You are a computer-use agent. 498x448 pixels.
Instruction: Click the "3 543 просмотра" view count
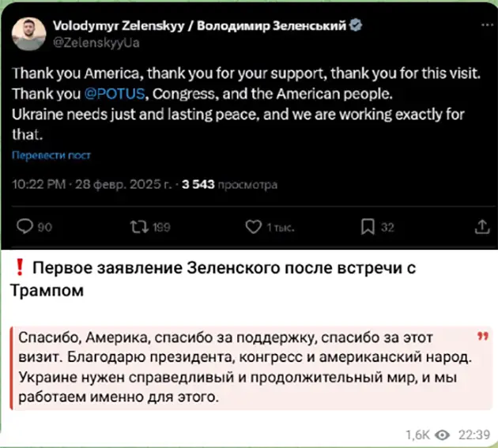(229, 186)
